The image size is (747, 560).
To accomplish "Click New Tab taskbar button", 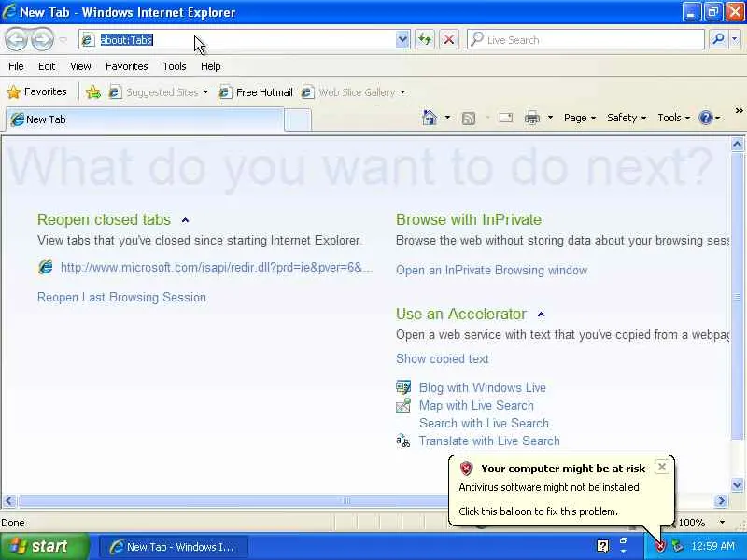I will (174, 547).
